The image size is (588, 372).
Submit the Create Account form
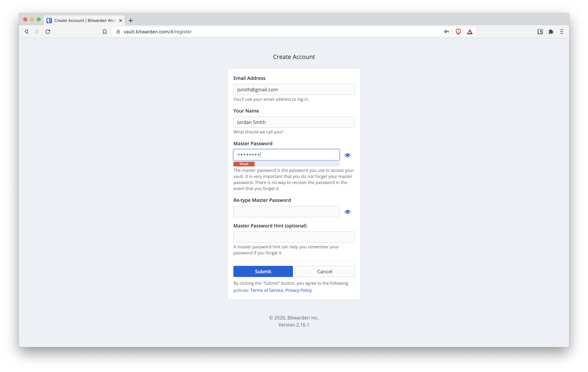tap(263, 271)
